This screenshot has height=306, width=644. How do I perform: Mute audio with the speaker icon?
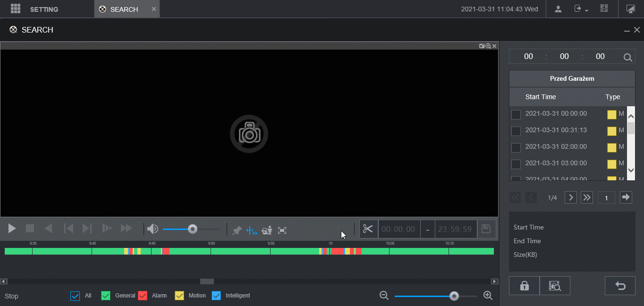click(153, 229)
